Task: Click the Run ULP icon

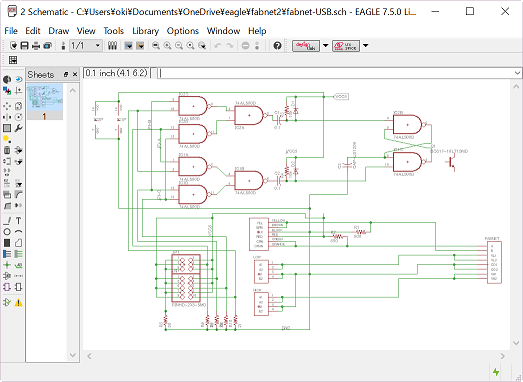Action: click(140, 46)
